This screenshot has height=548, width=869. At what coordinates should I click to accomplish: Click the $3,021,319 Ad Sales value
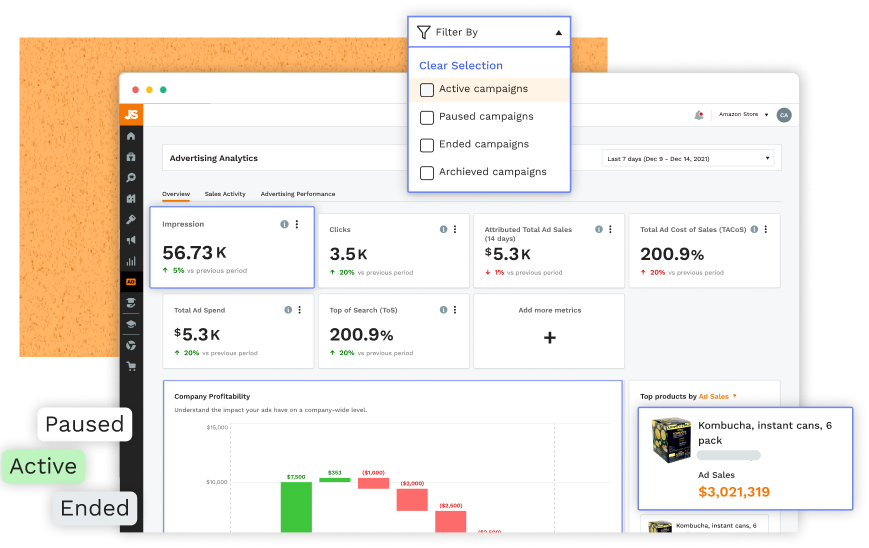point(734,491)
